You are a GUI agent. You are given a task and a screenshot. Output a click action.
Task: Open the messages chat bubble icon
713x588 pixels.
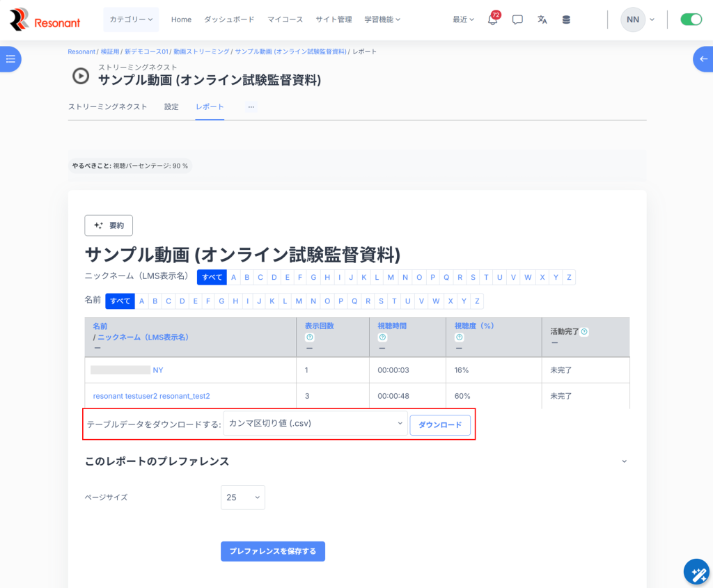point(517,20)
